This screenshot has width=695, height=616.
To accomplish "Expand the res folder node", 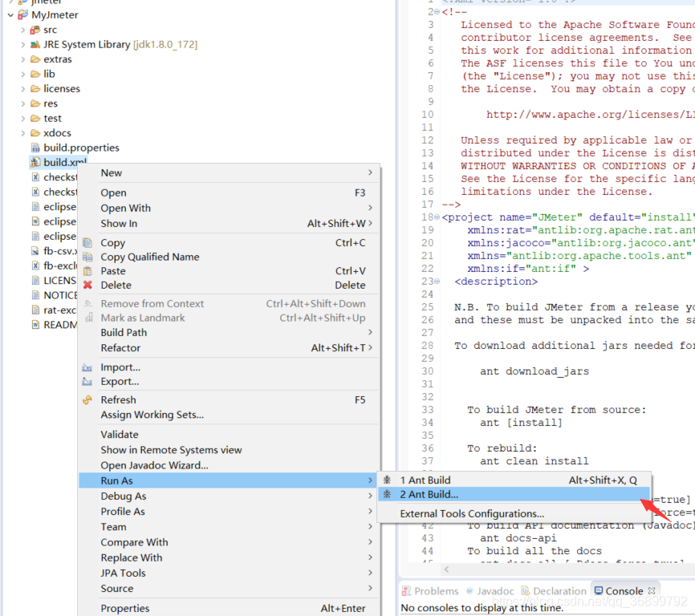I will (x=23, y=103).
